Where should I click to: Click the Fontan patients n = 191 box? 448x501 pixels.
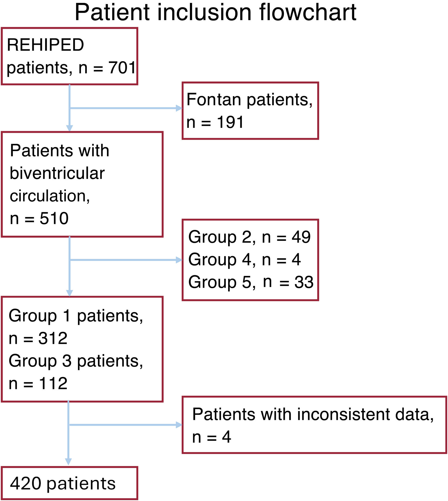[x=250, y=111]
